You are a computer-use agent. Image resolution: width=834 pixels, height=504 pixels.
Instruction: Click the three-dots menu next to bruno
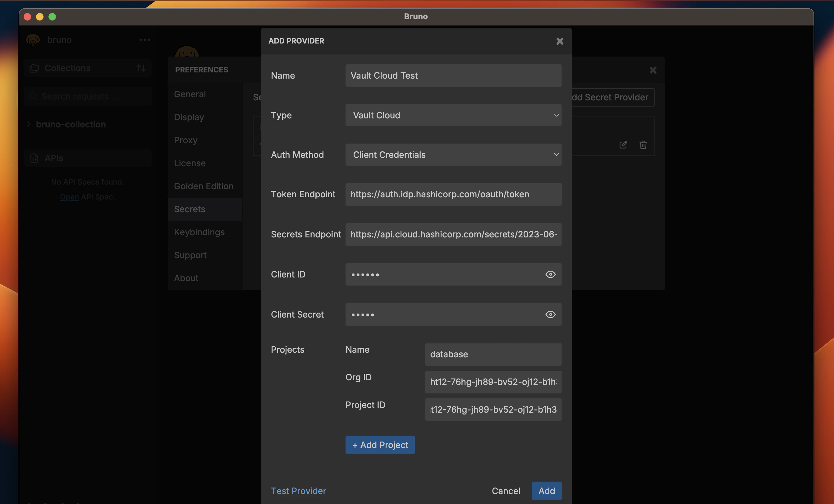[x=144, y=40]
